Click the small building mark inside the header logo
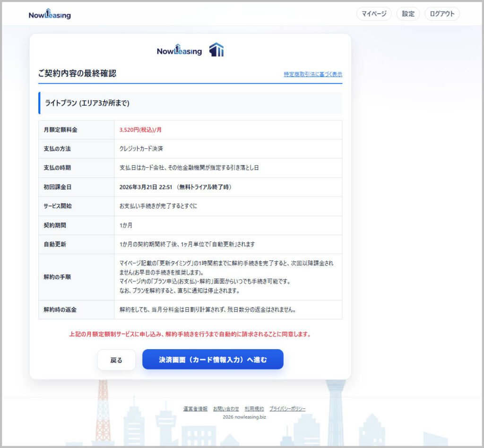This screenshot has width=484, height=448. point(49,12)
